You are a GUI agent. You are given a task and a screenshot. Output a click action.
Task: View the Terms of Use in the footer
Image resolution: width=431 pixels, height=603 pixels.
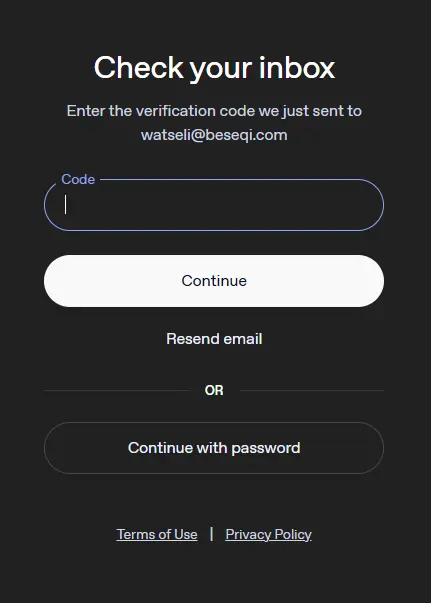coord(157,534)
